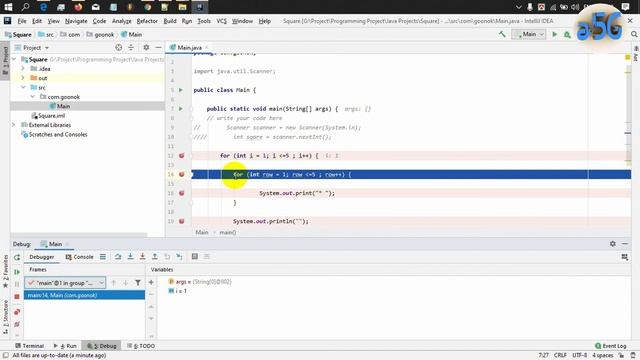Run Main with the green play icon

click(554, 35)
